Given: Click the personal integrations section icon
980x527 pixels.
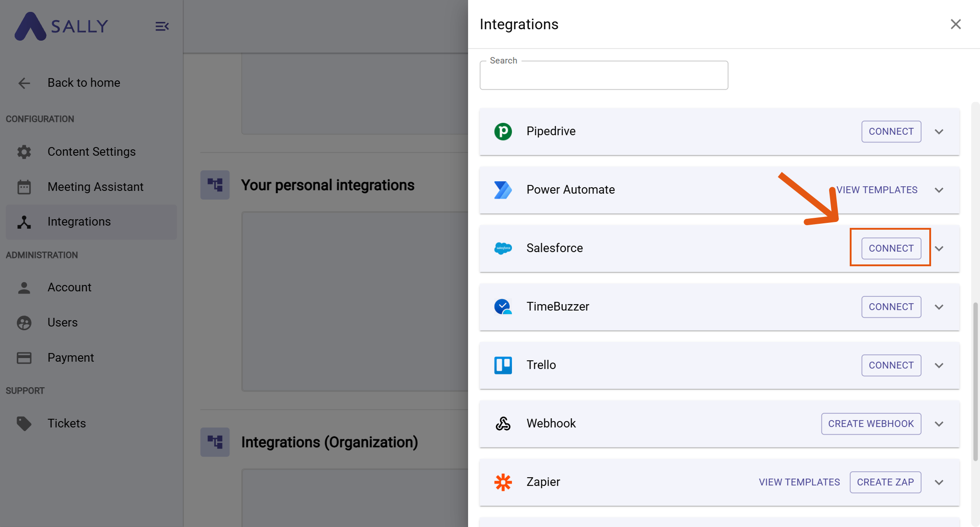Looking at the screenshot, I should tap(215, 185).
